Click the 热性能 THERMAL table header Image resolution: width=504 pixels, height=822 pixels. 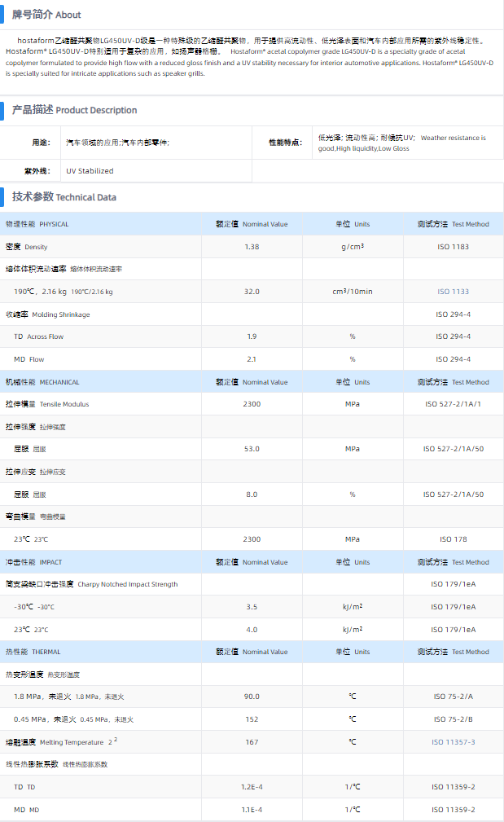point(33,652)
